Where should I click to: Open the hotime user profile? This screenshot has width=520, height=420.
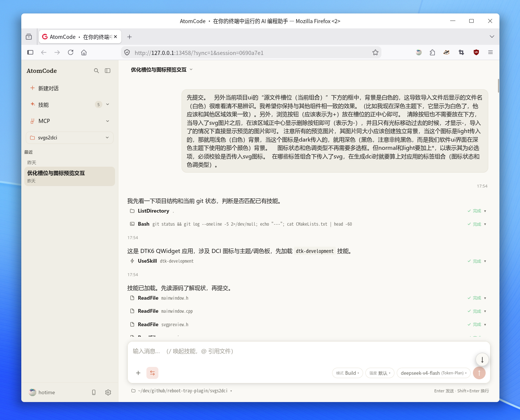(x=42, y=392)
